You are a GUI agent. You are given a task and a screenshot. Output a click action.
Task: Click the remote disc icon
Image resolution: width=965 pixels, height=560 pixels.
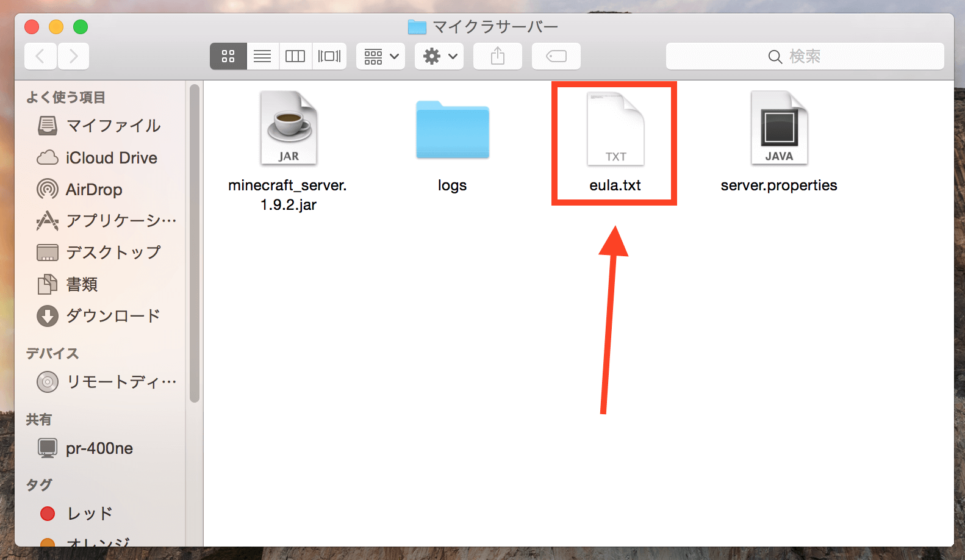coord(48,382)
